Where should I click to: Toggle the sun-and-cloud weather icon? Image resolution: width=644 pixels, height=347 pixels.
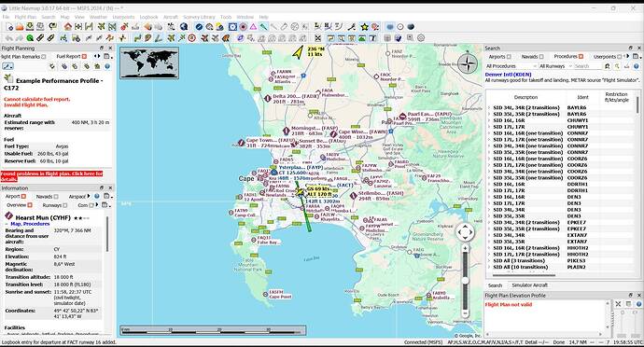pos(219,27)
